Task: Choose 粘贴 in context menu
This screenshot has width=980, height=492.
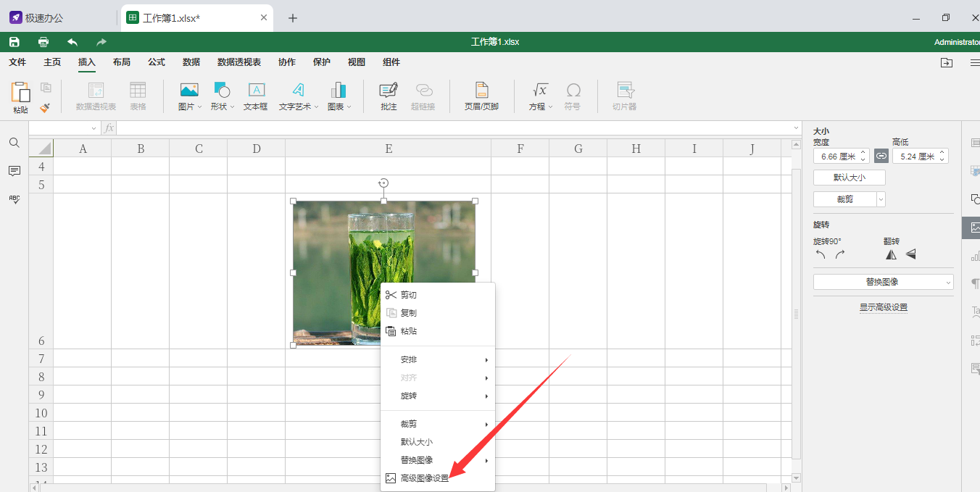Action: click(438, 331)
